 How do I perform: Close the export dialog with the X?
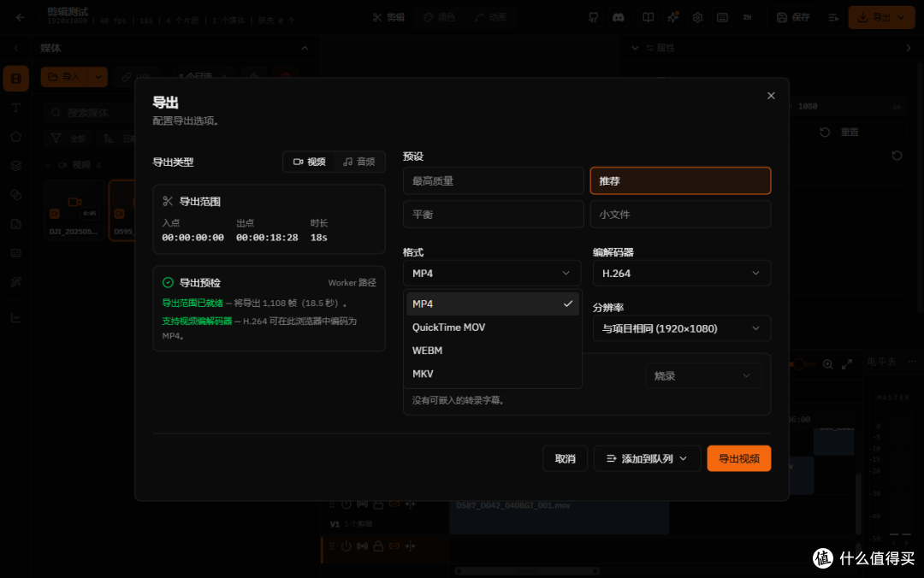click(x=771, y=96)
